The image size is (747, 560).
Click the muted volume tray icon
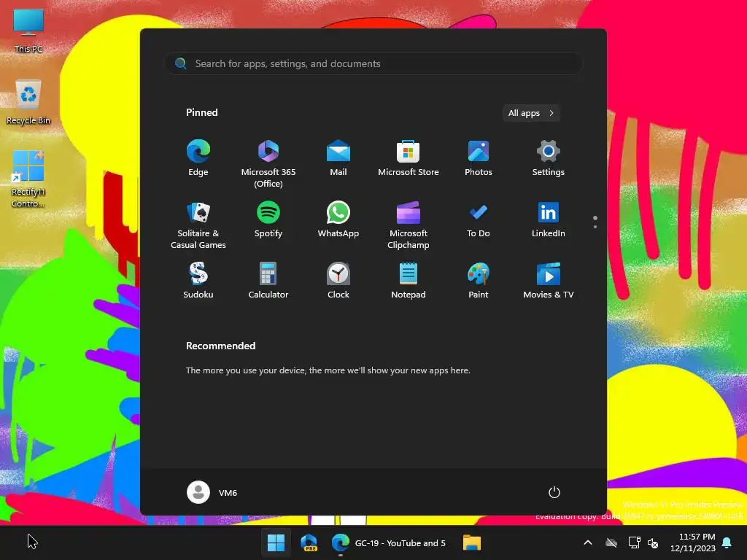(653, 542)
